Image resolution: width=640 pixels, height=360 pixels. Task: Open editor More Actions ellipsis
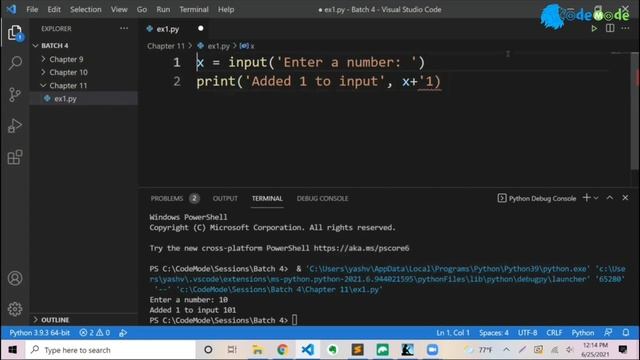(x=625, y=29)
